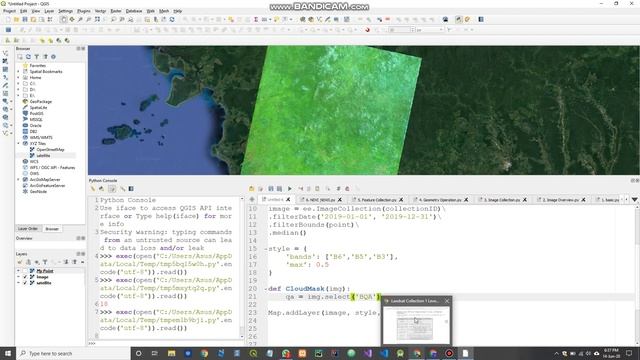Open Python console options wrench
640x360 pixels.
122,189
